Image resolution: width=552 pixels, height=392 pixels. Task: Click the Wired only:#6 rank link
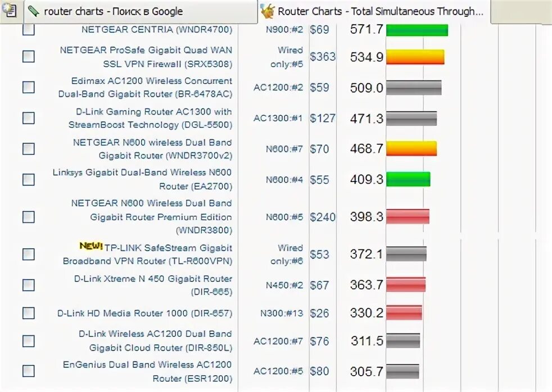(287, 254)
